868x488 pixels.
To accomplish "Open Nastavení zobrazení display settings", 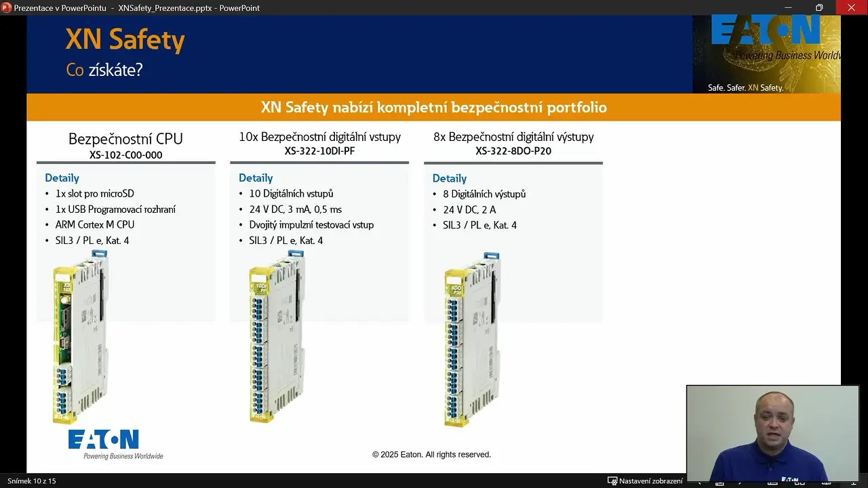I will tap(645, 481).
